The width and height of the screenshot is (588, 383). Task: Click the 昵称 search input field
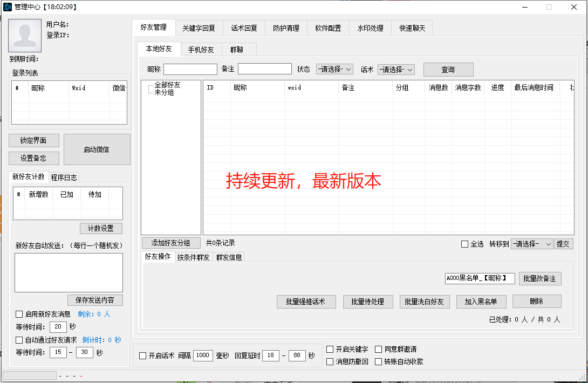coord(190,69)
